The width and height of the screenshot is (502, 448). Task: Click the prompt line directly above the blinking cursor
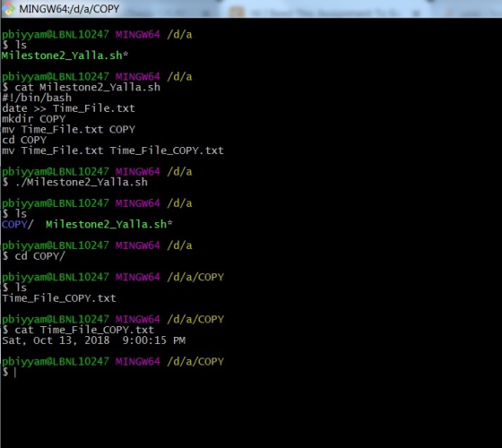pyautogui.click(x=113, y=361)
